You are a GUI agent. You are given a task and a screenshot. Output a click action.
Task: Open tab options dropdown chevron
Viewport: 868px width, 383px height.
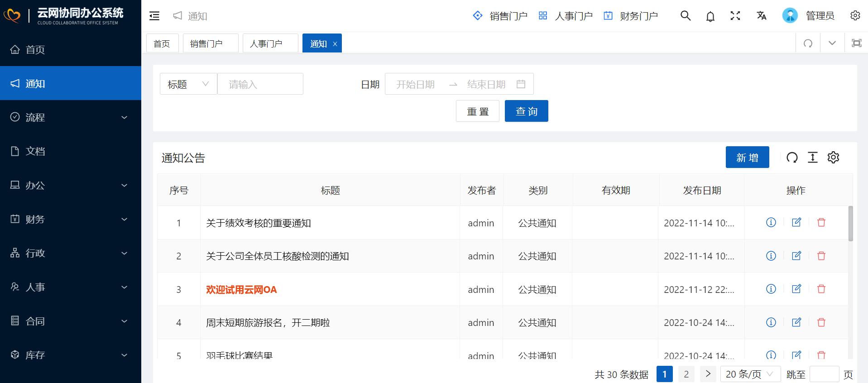coord(832,43)
